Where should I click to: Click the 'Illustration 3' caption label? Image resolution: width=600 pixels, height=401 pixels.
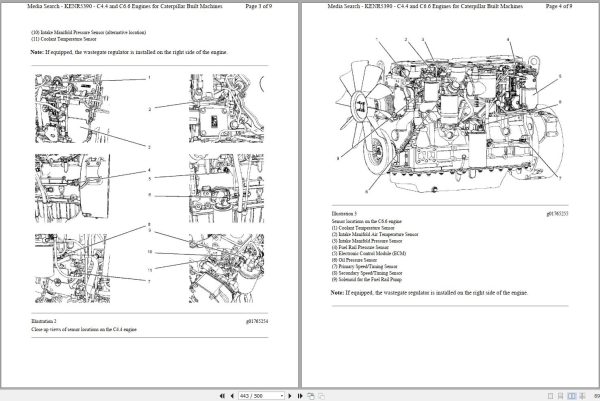[x=344, y=214]
